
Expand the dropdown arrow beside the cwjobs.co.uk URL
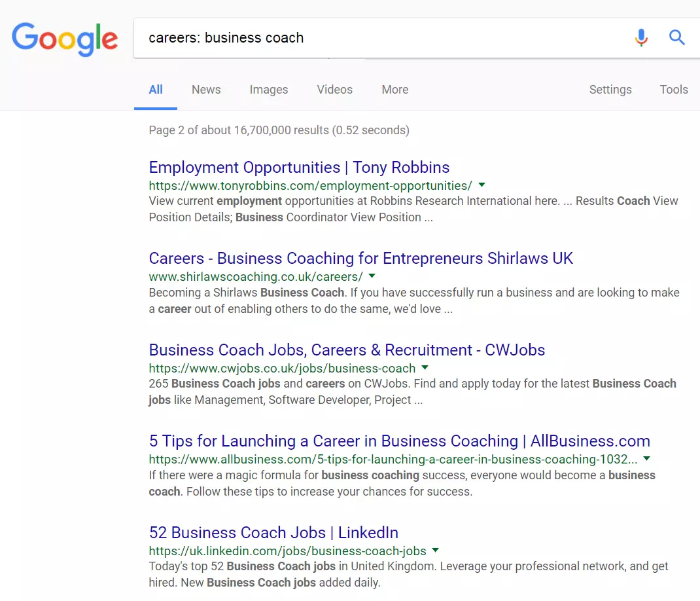point(425,367)
